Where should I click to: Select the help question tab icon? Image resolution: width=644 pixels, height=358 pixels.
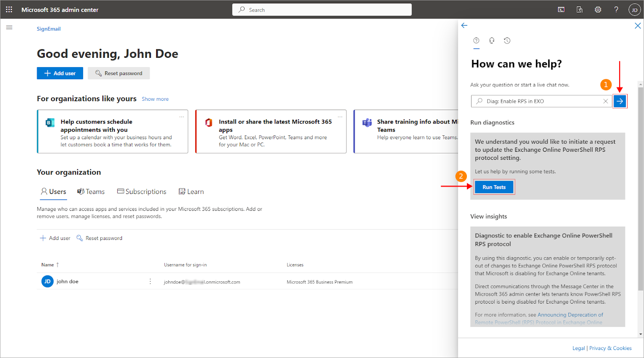[x=476, y=40]
